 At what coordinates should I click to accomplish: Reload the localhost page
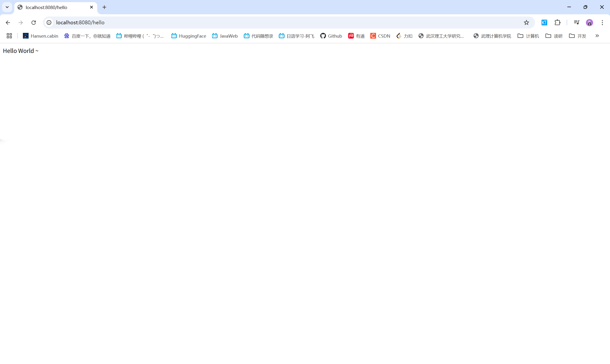(x=34, y=23)
